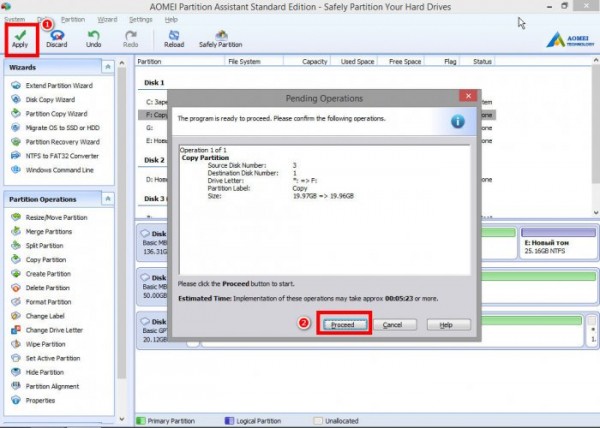600x428 pixels.
Task: Click the Status column header
Action: pos(477,61)
